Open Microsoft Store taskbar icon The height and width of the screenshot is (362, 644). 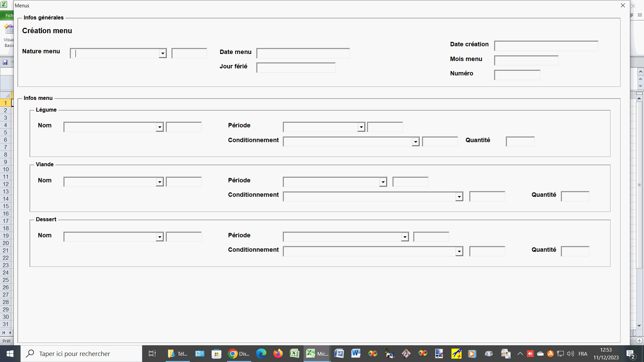pyautogui.click(x=216, y=354)
